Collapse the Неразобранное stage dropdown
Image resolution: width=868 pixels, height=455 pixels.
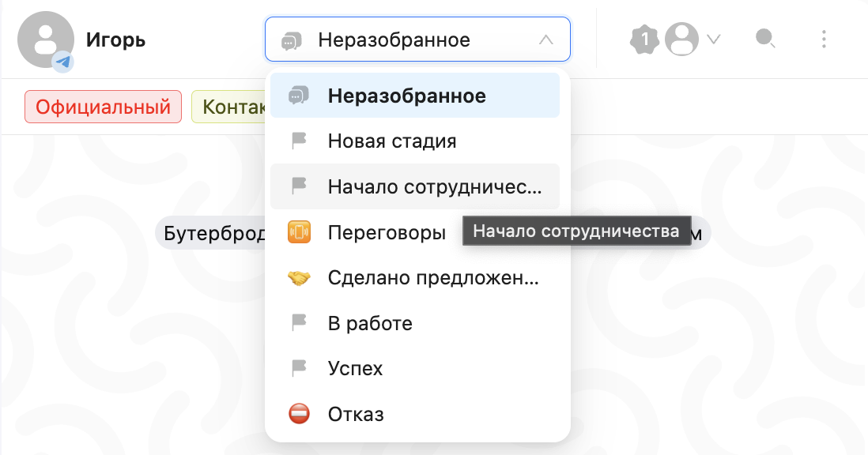pos(417,39)
